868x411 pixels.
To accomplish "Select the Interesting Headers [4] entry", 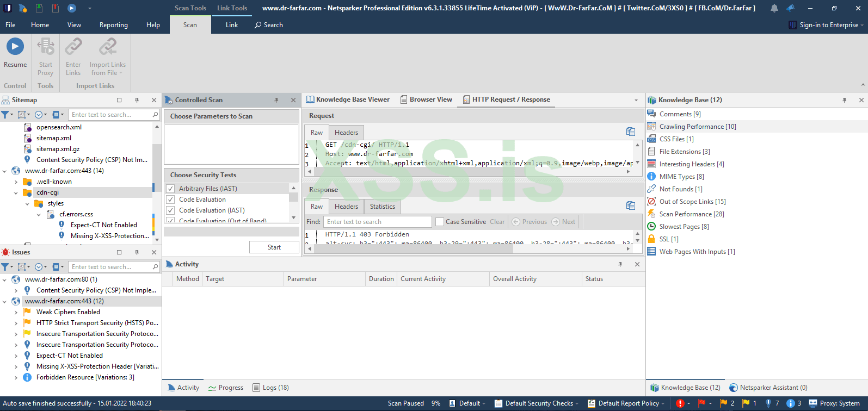I will (x=692, y=164).
